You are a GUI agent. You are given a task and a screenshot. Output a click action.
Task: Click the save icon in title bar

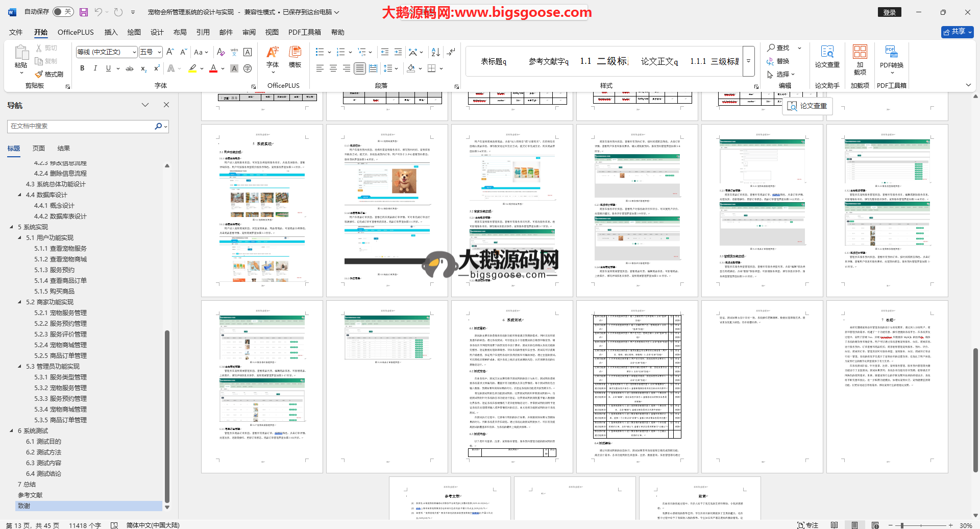pyautogui.click(x=84, y=12)
